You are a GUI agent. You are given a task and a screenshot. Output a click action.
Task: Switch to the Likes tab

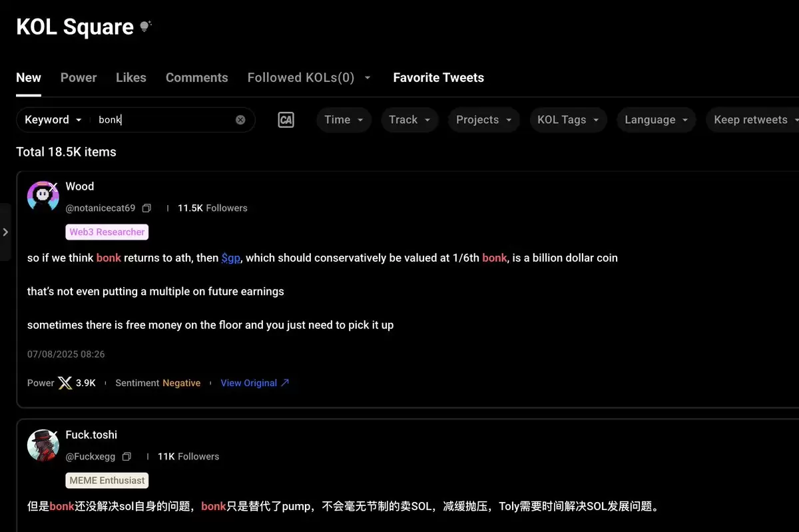[x=131, y=78]
